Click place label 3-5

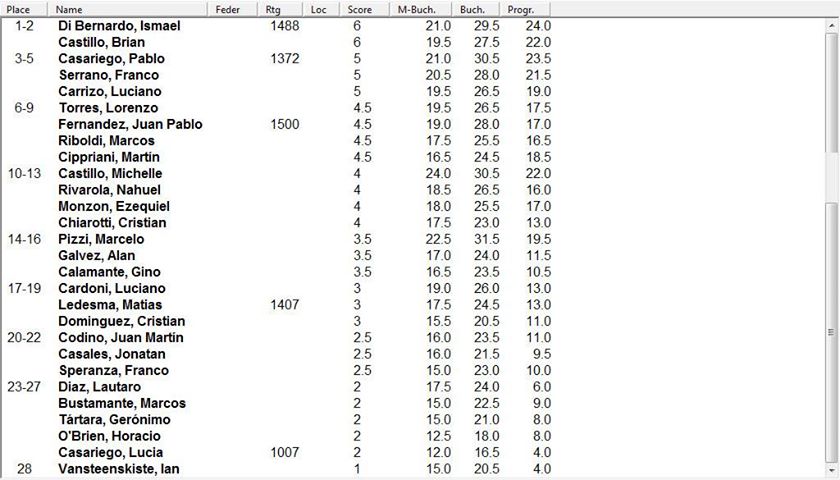coord(24,58)
